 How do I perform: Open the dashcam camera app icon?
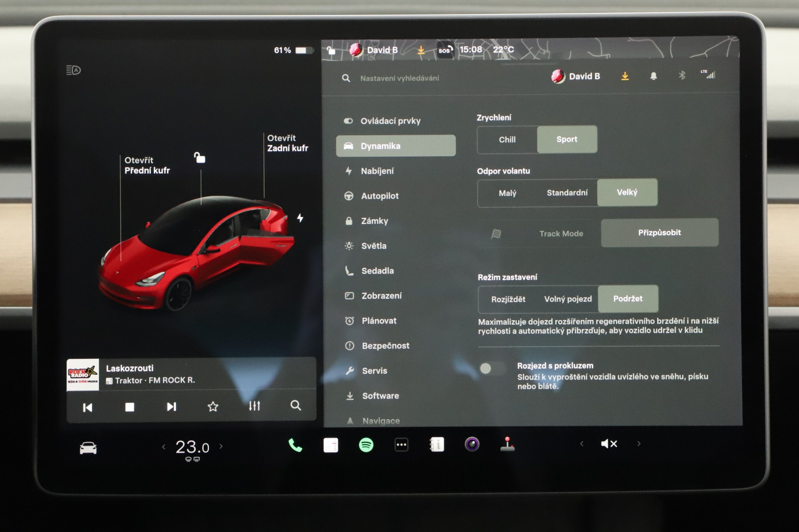pos(472,444)
